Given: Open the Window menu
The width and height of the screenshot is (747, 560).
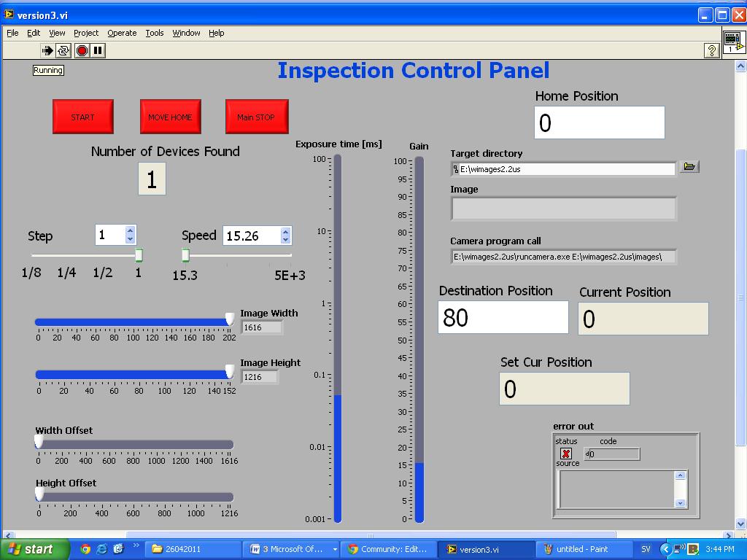Looking at the screenshot, I should pyautogui.click(x=186, y=33).
